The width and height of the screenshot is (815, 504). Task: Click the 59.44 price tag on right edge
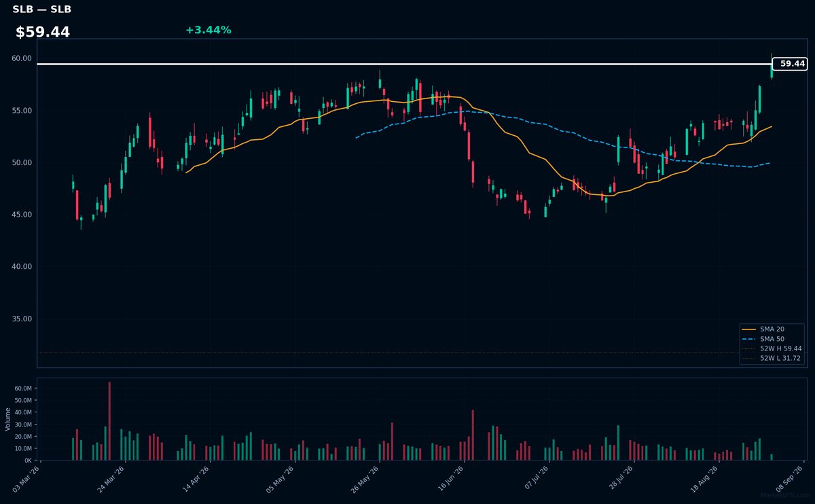(x=790, y=64)
